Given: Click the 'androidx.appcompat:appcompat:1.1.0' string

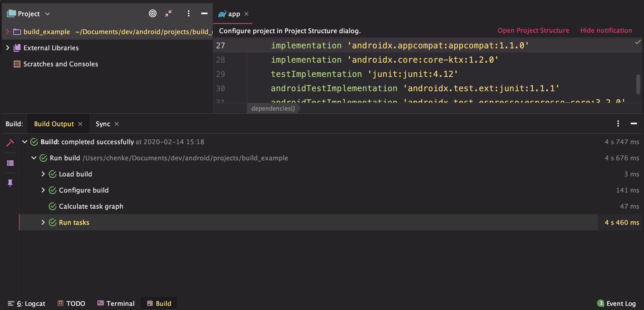Looking at the screenshot, I should [438, 45].
